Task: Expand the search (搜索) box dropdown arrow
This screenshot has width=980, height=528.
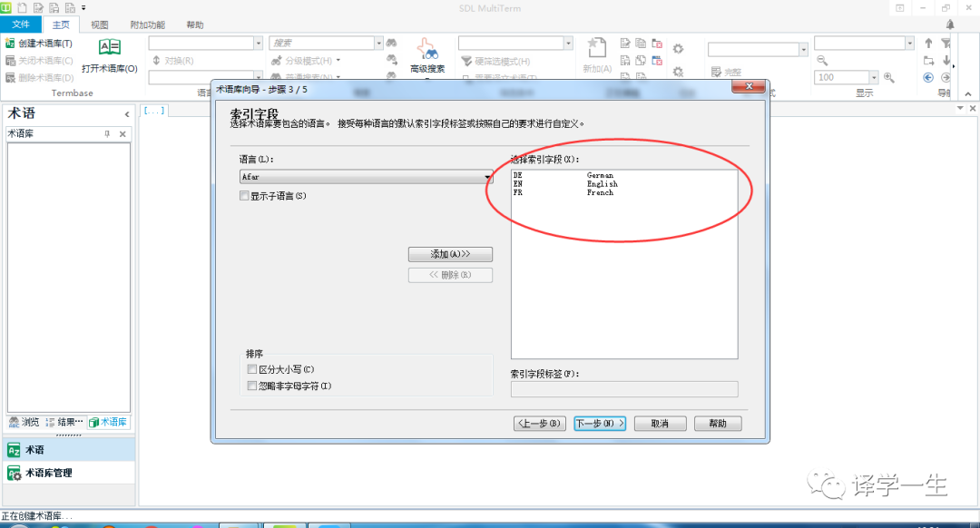Action: (x=378, y=44)
